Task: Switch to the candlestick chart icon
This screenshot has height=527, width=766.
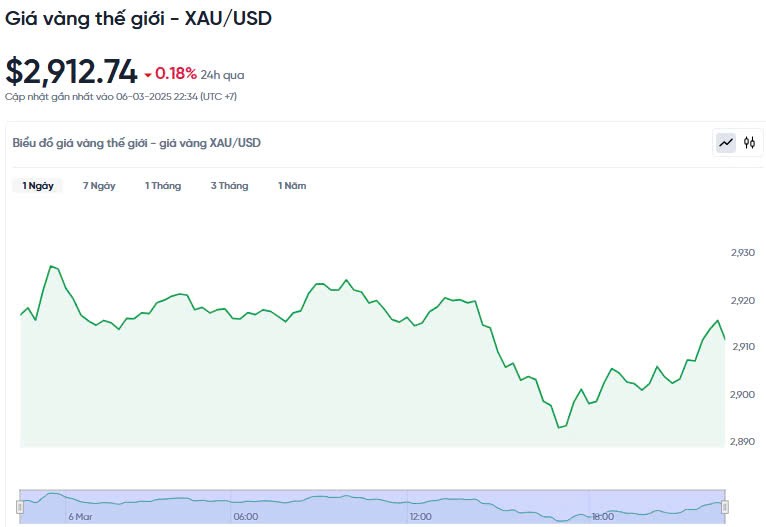Action: pyautogui.click(x=749, y=143)
